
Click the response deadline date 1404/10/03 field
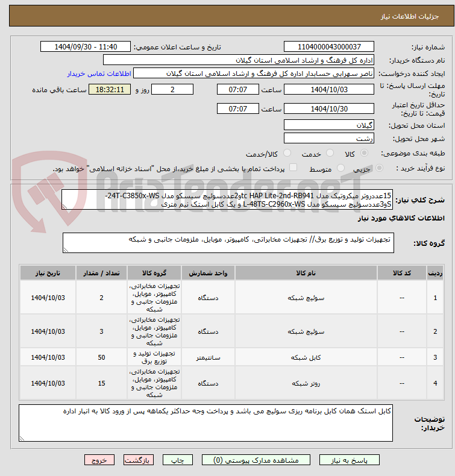pos(329,90)
